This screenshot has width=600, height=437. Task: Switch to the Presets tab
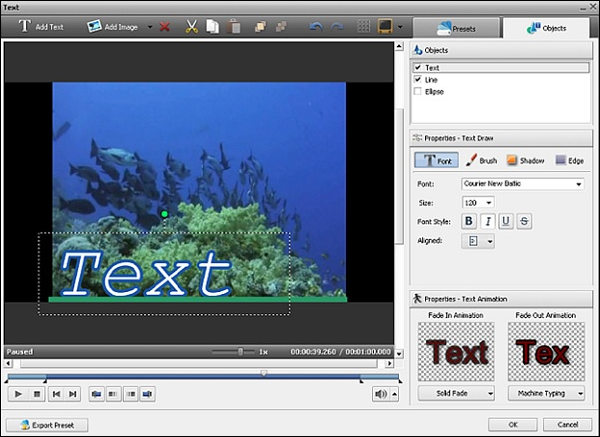[456, 28]
